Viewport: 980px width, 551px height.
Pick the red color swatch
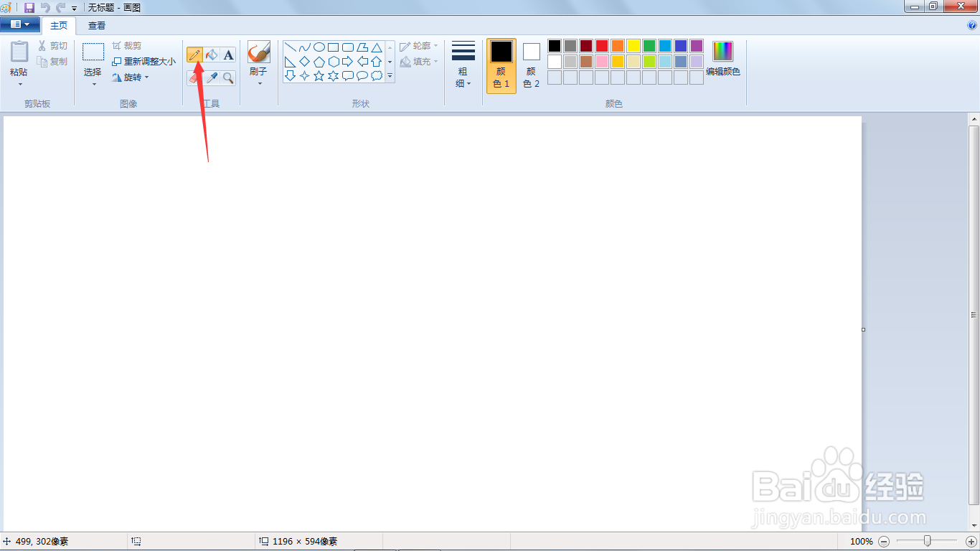[602, 46]
